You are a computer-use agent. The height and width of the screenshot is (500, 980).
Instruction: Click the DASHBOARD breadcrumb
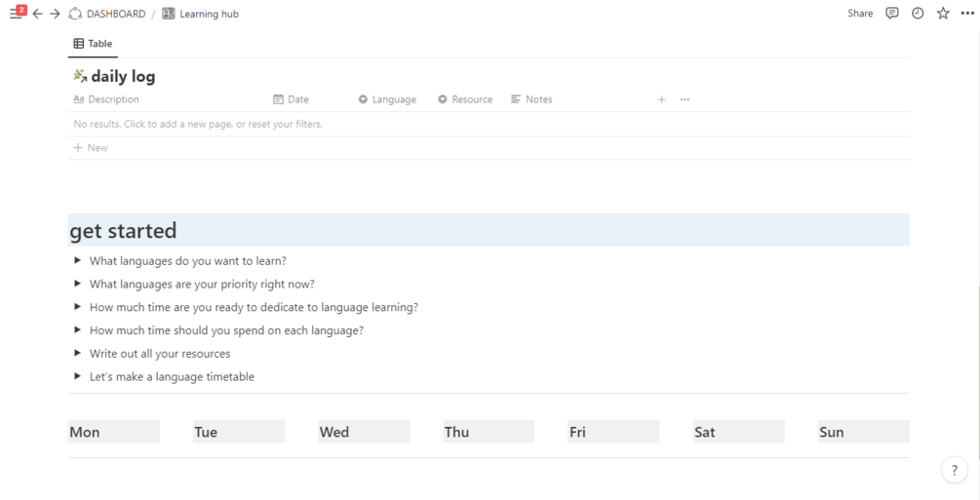(115, 14)
